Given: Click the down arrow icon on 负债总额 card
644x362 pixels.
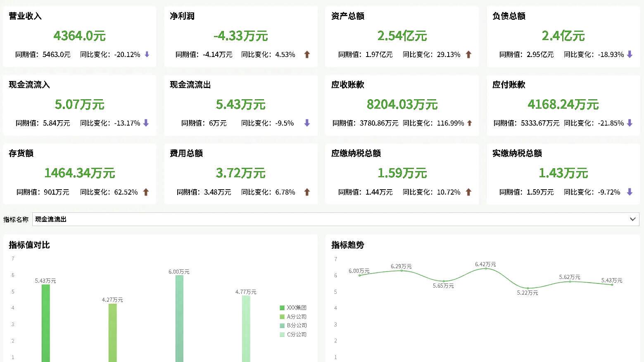Looking at the screenshot, I should [630, 54].
